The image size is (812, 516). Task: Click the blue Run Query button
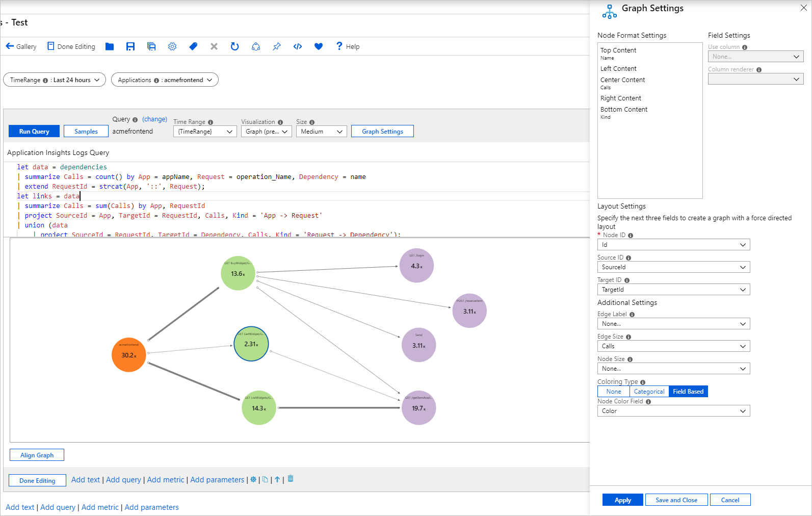(x=34, y=132)
